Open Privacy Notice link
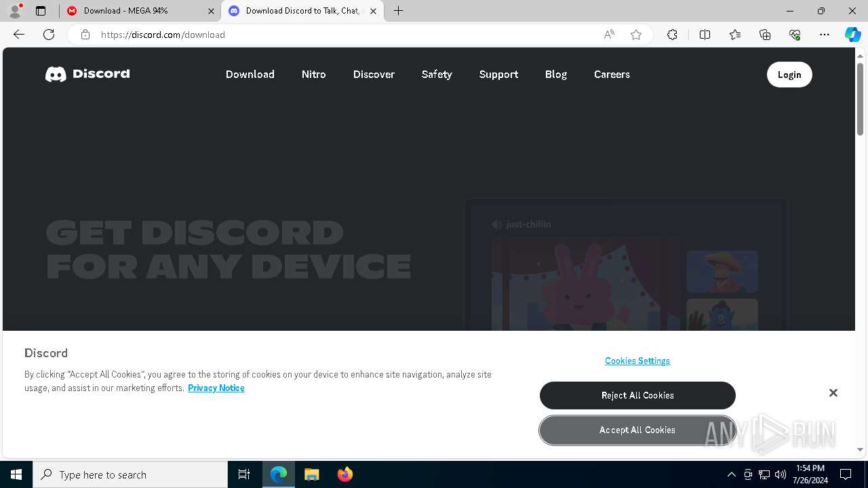 point(216,388)
